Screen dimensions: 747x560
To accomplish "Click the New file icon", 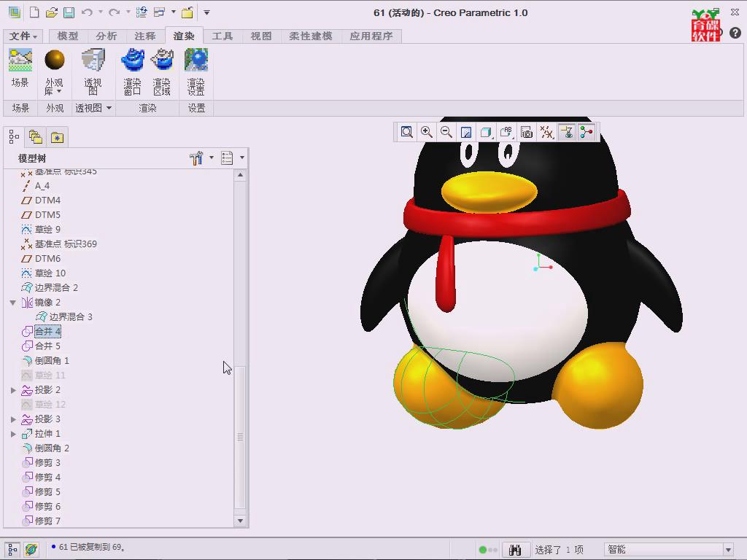I will (x=34, y=12).
